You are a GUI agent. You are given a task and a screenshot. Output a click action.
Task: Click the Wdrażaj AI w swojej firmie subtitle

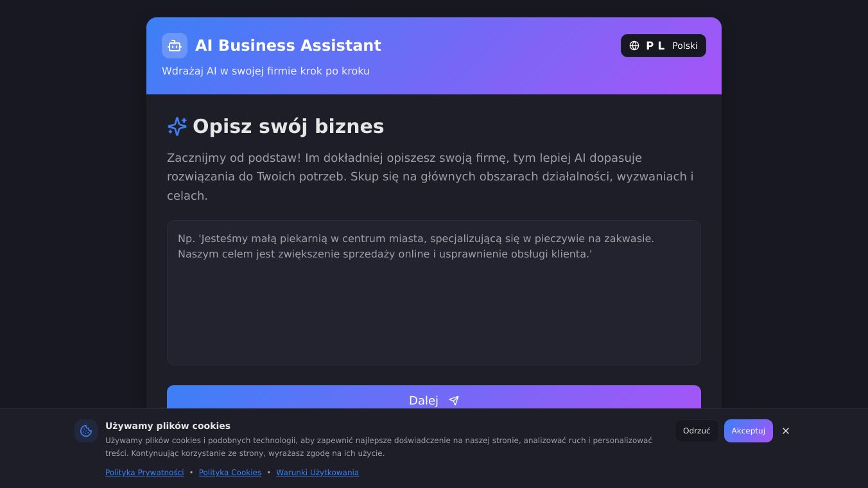[x=266, y=71]
